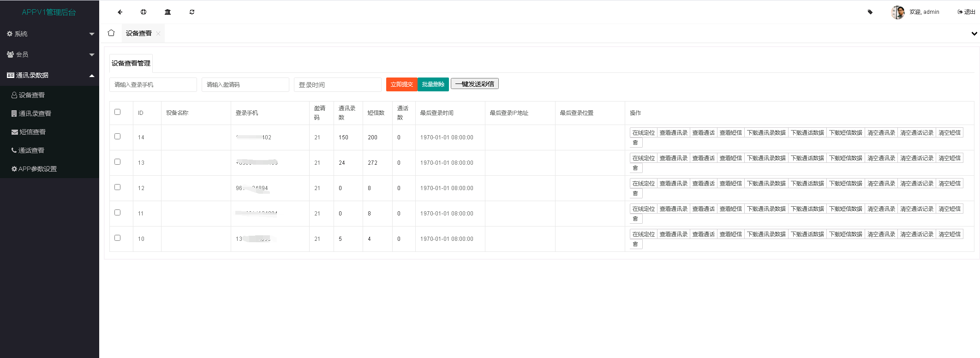
Task: Click the 设备名称 column header
Action: (177, 113)
